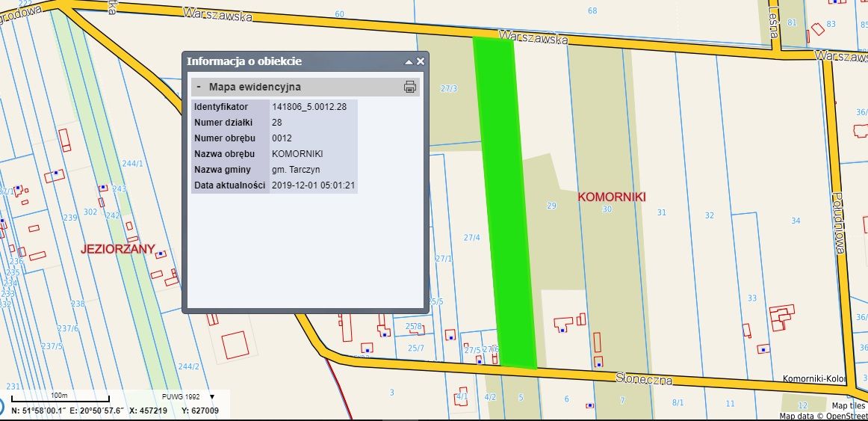Viewport: 868px width, 421px height.
Task: Click parcel label 244/1 on the map
Action: (x=132, y=164)
